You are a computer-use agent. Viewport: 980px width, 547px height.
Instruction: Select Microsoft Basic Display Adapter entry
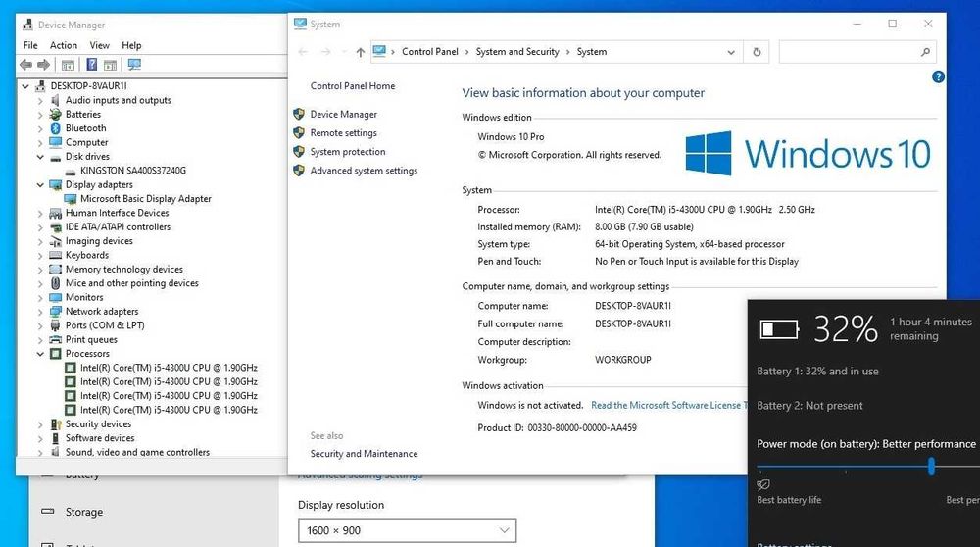[146, 199]
